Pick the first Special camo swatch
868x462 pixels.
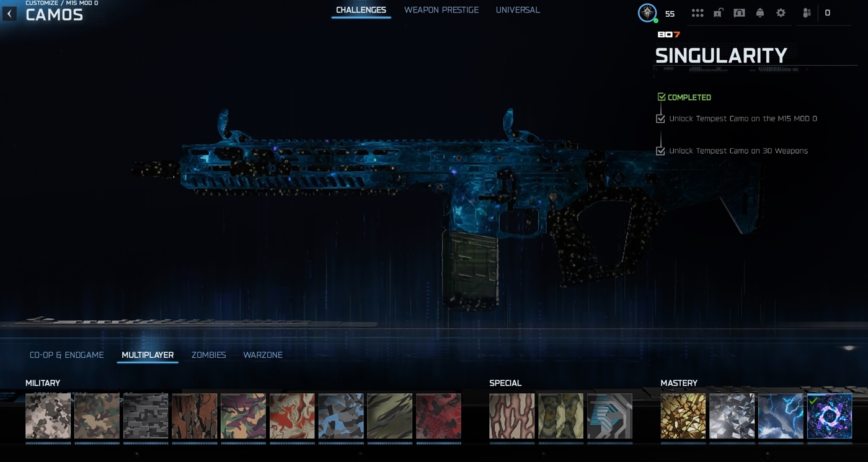pos(511,416)
